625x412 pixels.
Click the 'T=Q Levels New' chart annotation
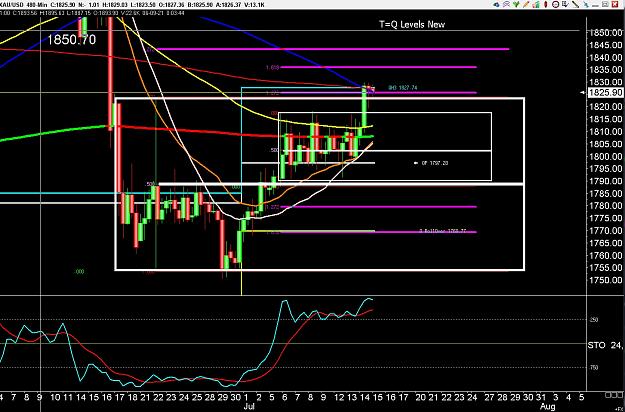pos(412,24)
